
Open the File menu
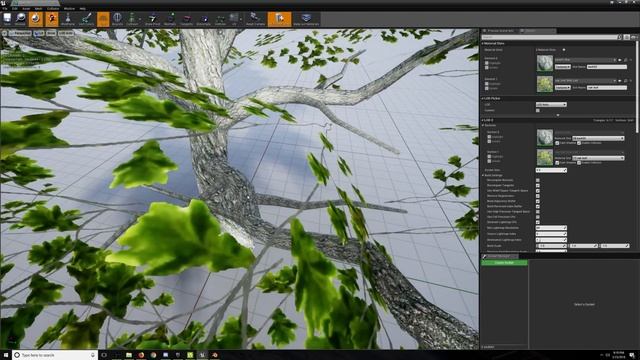(5, 8)
